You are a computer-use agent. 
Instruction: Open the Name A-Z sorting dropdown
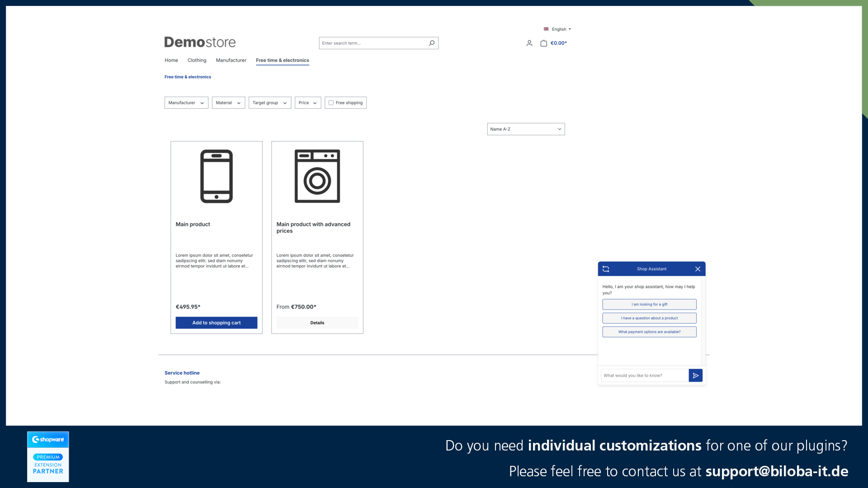click(x=526, y=129)
